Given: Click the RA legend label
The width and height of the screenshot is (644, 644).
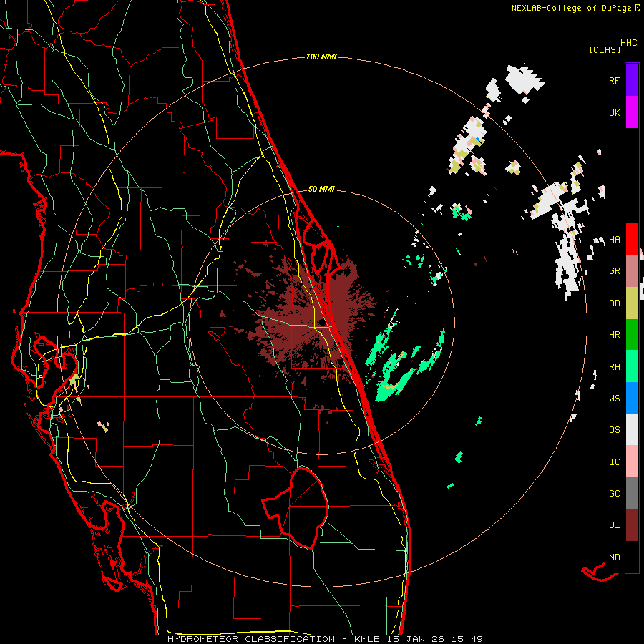Looking at the screenshot, I should pyautogui.click(x=614, y=367).
